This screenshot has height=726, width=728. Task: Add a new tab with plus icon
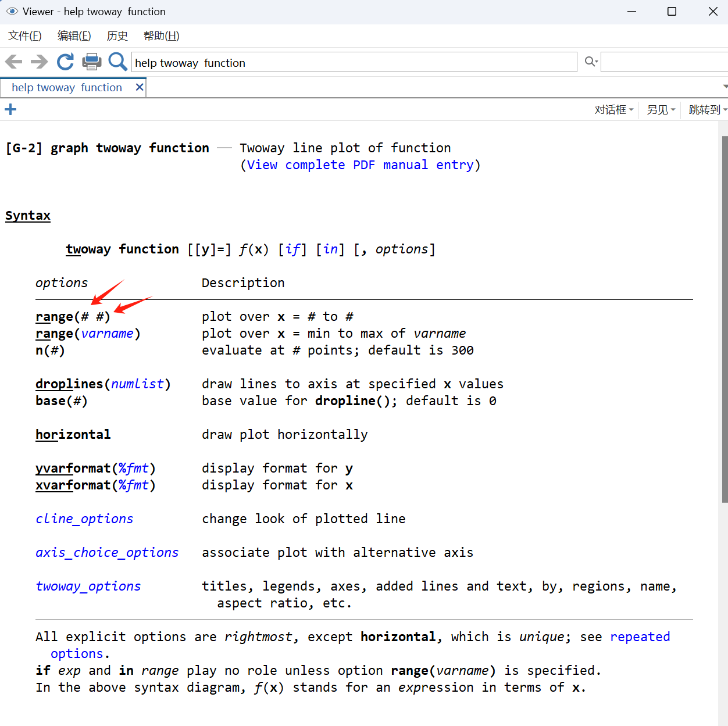click(10, 109)
